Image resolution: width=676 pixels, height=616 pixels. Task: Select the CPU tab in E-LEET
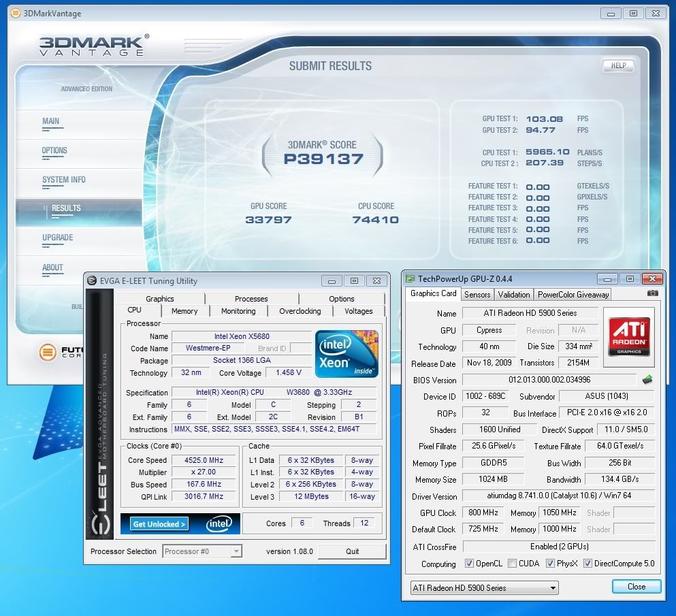(135, 310)
